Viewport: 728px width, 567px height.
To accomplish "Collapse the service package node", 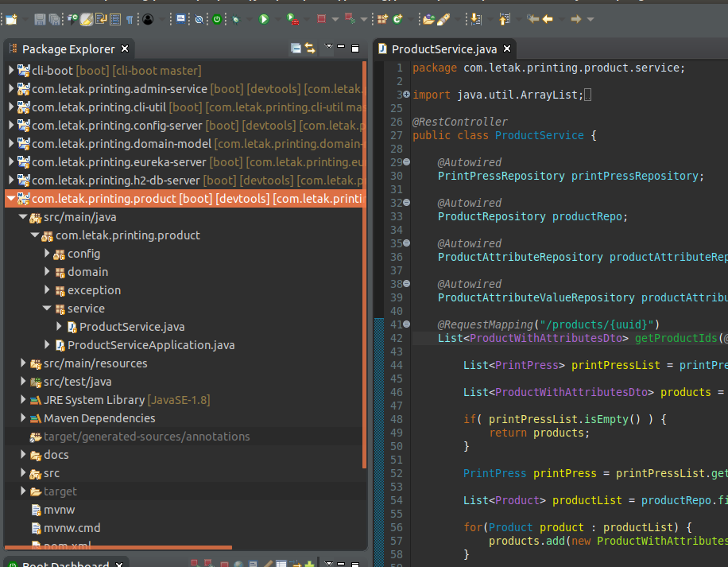I will coord(48,309).
